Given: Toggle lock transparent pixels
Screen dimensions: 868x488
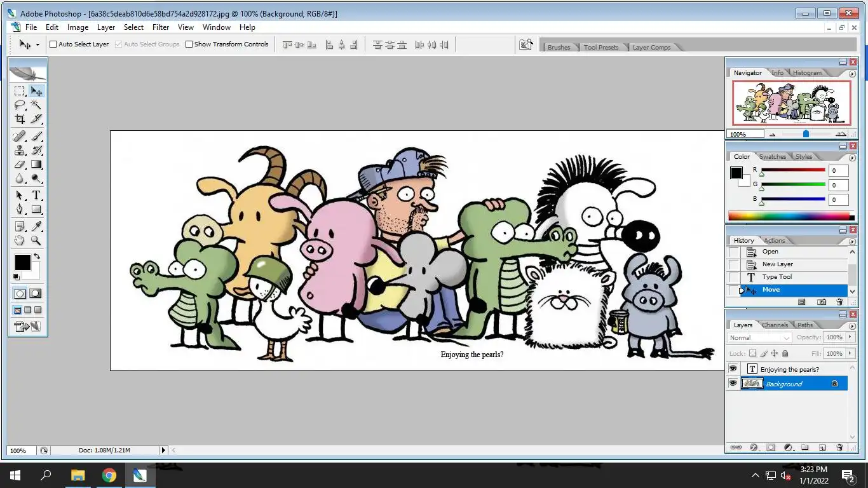Looking at the screenshot, I should pyautogui.click(x=752, y=353).
